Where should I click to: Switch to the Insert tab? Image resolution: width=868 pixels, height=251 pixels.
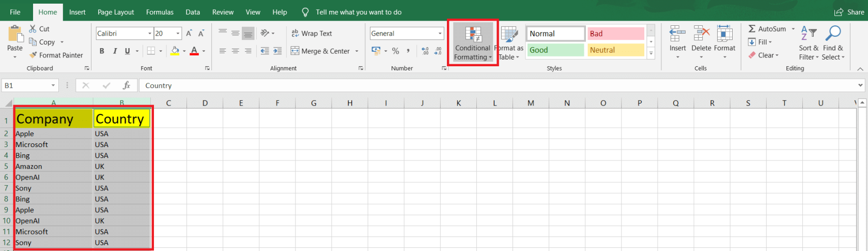(x=78, y=12)
